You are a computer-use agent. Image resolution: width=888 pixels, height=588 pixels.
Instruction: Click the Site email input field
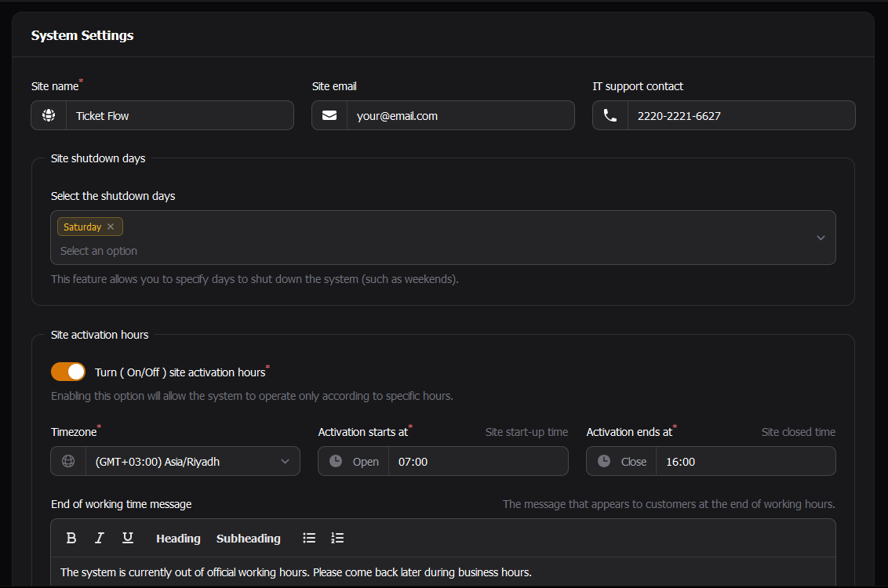[460, 115]
